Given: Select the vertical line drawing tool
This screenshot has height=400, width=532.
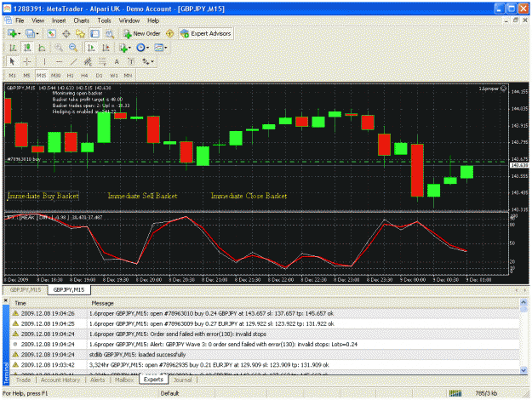Looking at the screenshot, I should pos(44,62).
